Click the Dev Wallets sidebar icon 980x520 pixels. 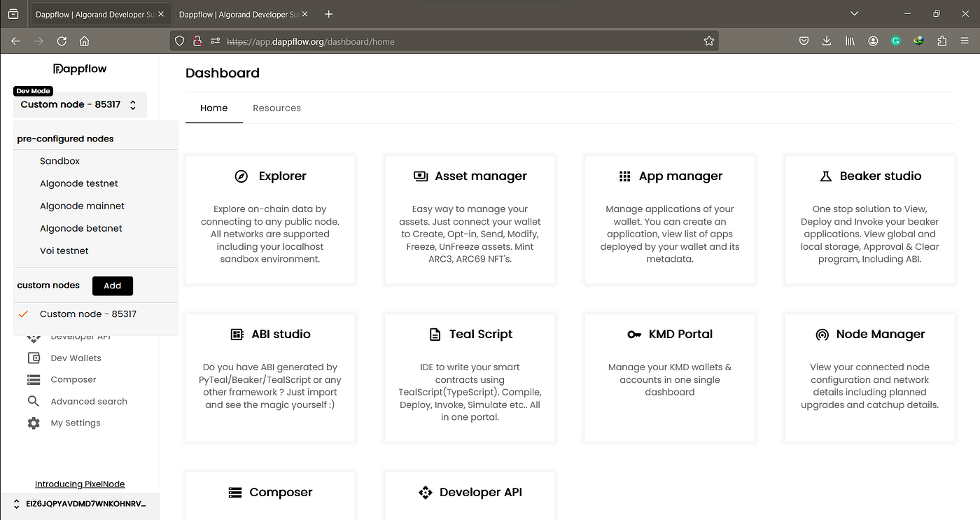[34, 358]
